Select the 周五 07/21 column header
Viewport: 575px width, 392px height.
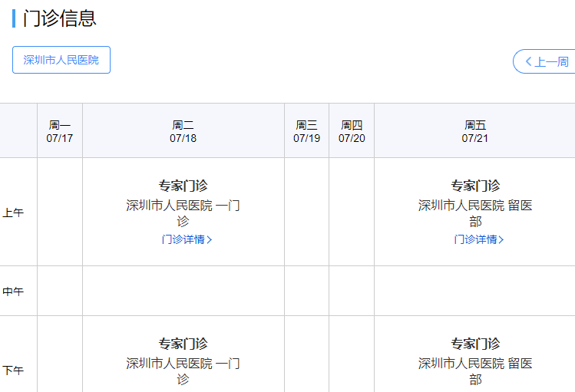pyautogui.click(x=474, y=131)
